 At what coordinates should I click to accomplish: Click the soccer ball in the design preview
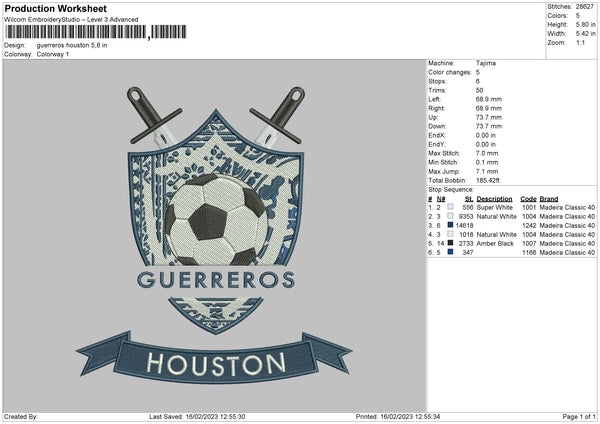(x=216, y=220)
